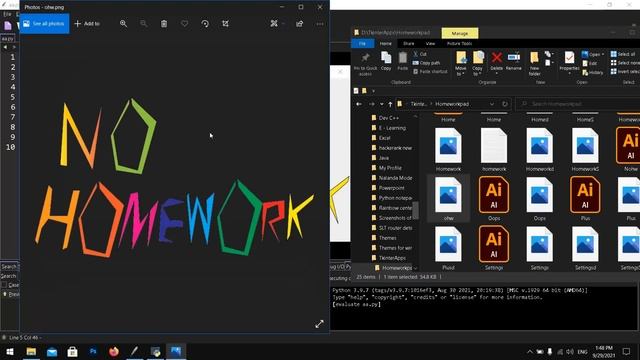
Task: Toggle the Case checkbox in the editor search panel
Action: click(4, 285)
